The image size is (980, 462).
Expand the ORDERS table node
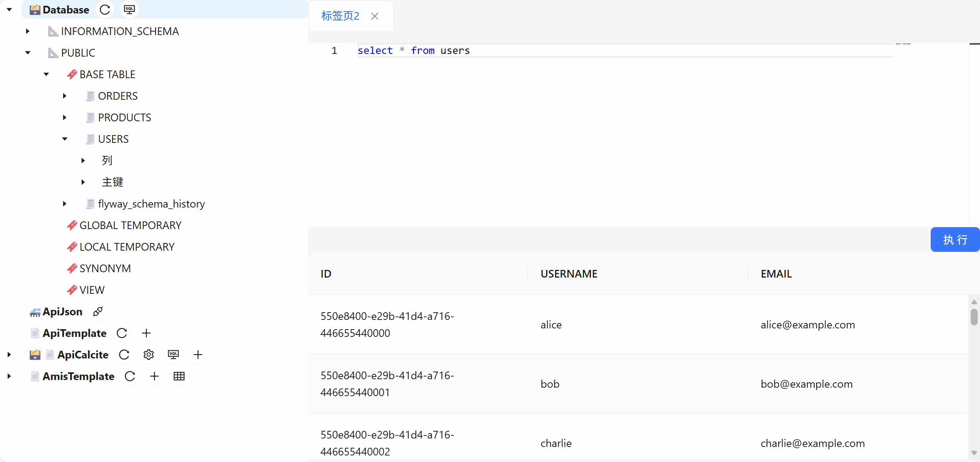coord(65,96)
